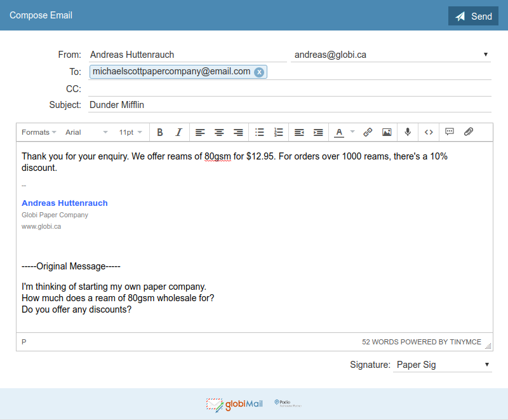
Task: Insert a bullet list
Action: coord(259,132)
